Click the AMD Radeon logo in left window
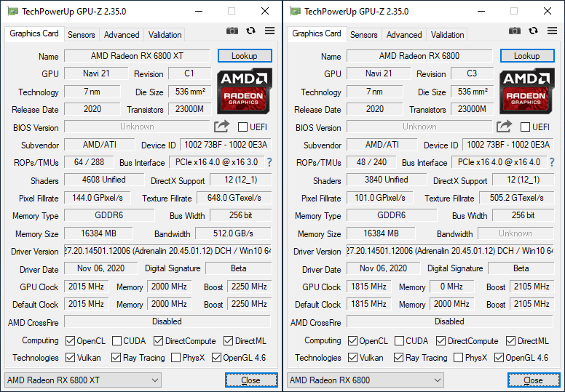 [x=245, y=91]
